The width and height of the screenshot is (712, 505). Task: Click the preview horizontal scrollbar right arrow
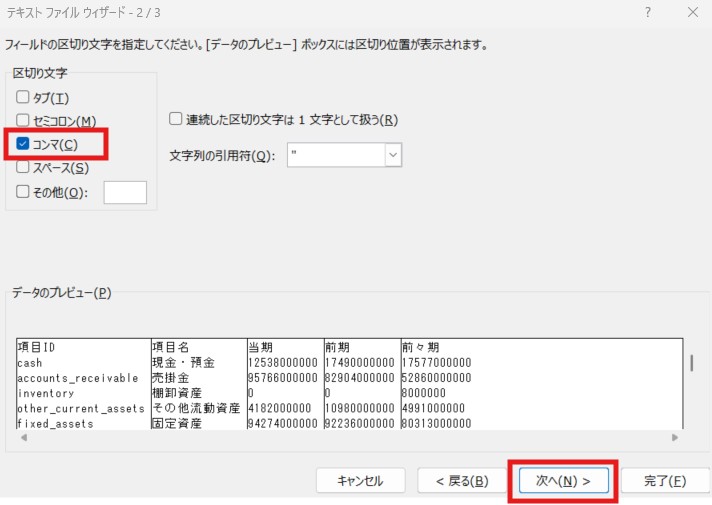coord(675,437)
